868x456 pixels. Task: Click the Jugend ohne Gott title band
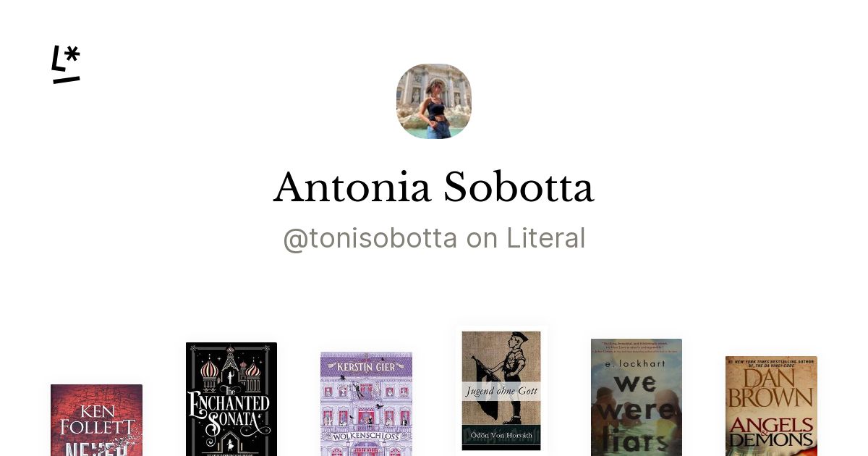click(x=501, y=391)
